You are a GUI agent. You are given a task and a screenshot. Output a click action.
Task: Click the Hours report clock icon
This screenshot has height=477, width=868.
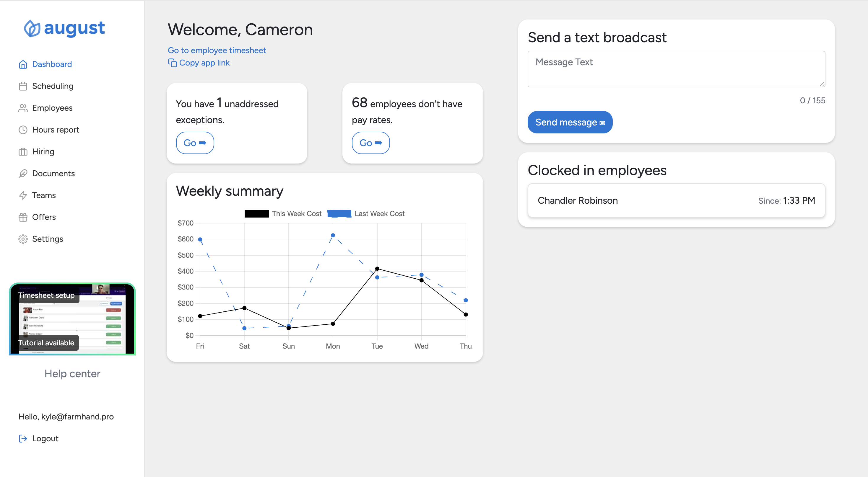coord(23,130)
